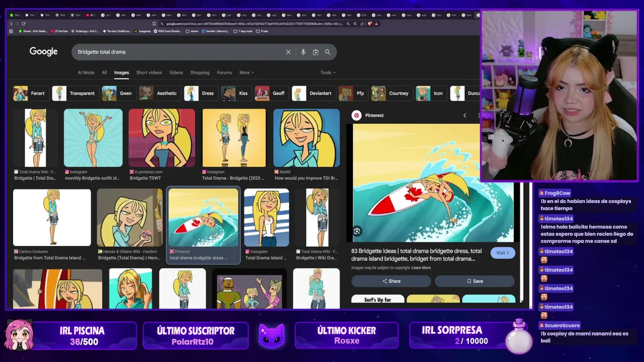
Task: Clear the Google search box with X
Action: tap(288, 52)
